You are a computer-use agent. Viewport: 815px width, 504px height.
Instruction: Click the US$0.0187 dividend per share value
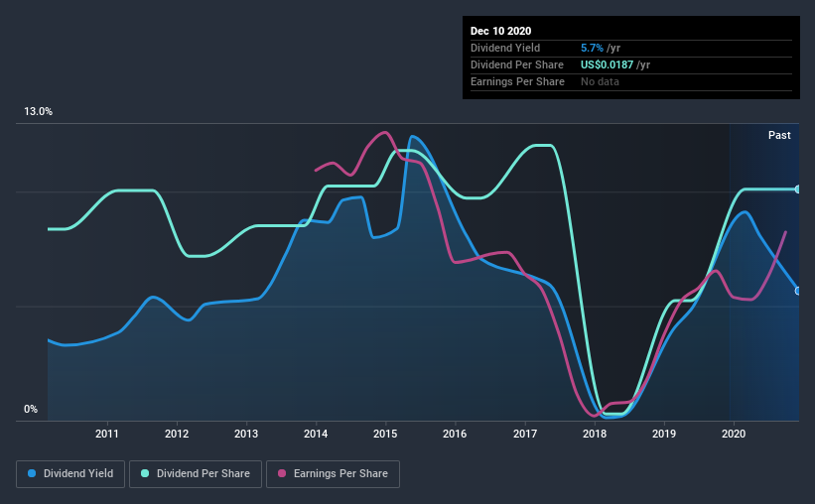608,64
